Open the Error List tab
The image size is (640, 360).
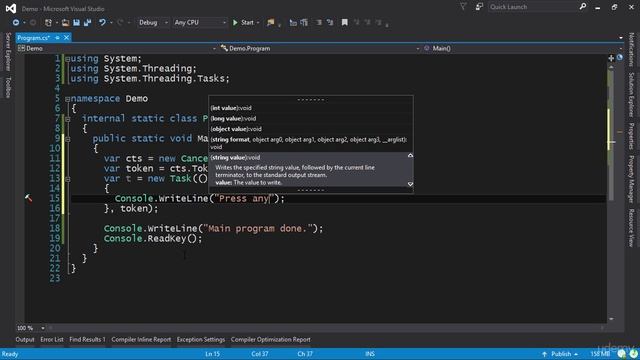52,339
